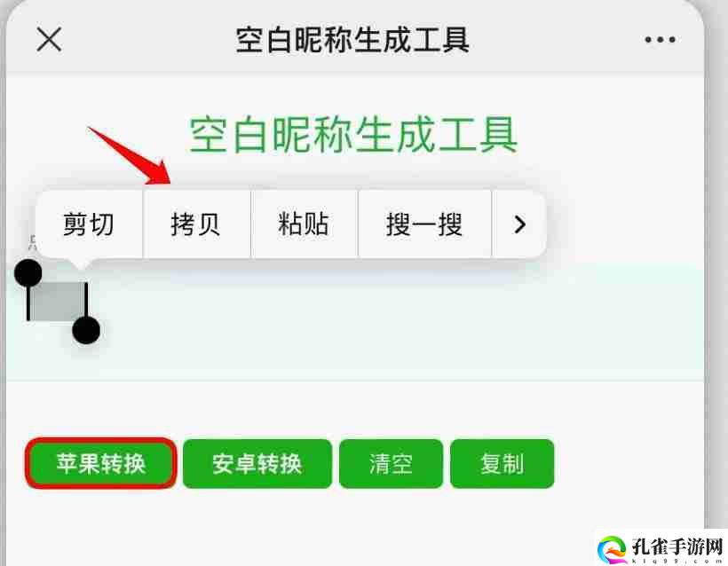Click the upper-left selection start handle
The height and width of the screenshot is (566, 728).
28,272
